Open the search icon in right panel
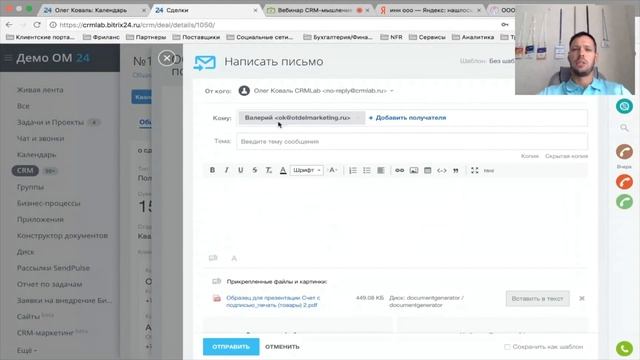The image size is (640, 360). click(624, 128)
